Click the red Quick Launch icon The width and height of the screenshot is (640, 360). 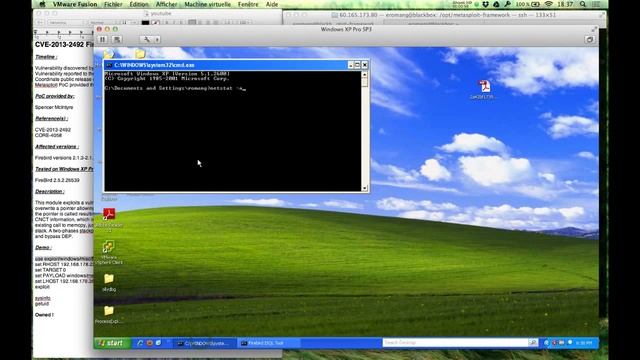pos(149,343)
